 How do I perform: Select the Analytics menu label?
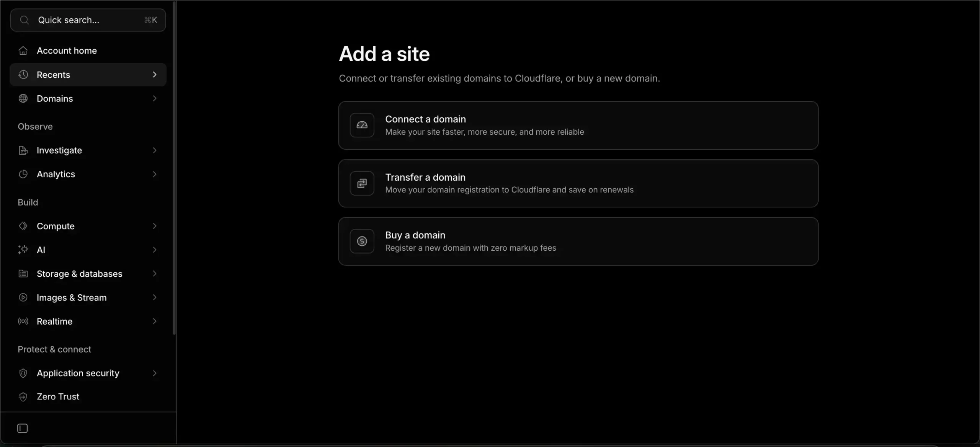(x=56, y=174)
